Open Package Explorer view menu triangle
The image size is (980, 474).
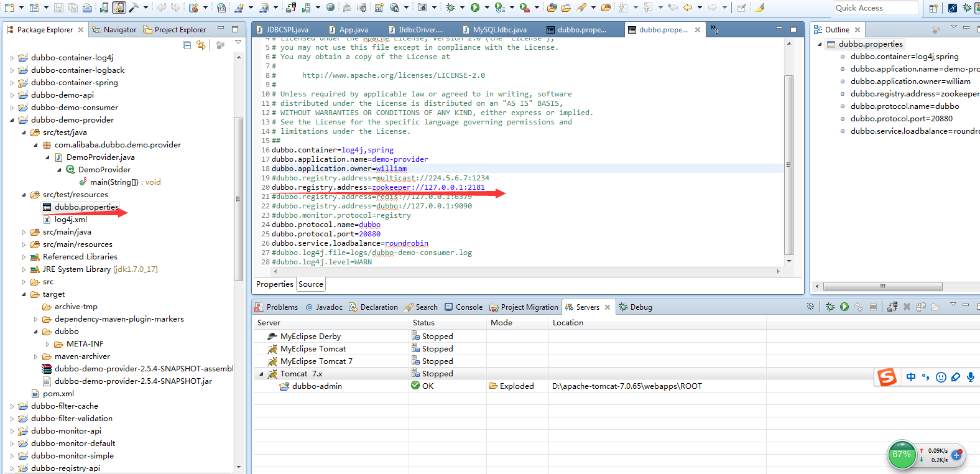pos(238,43)
